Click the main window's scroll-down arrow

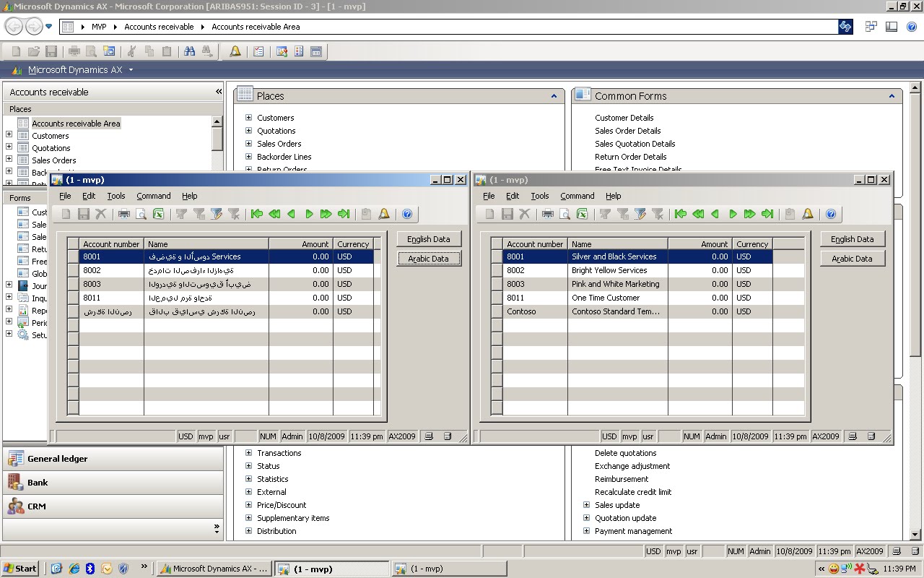pyautogui.click(x=916, y=535)
